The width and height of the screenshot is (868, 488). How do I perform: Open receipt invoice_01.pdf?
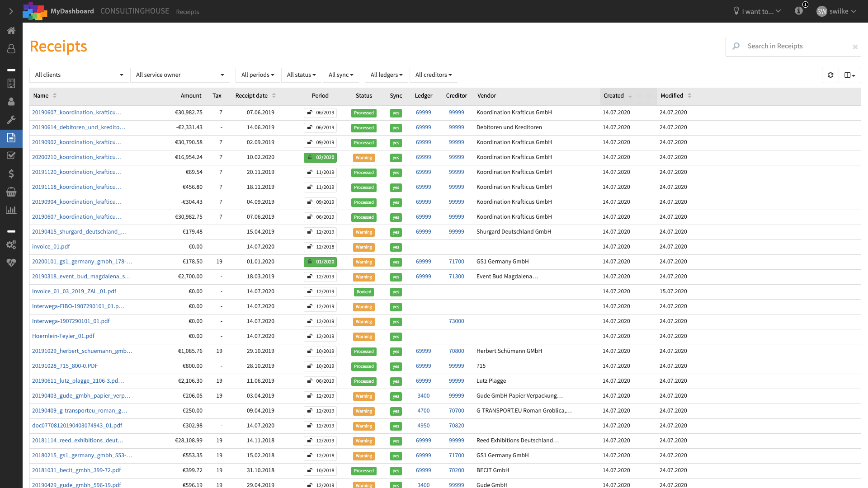51,247
